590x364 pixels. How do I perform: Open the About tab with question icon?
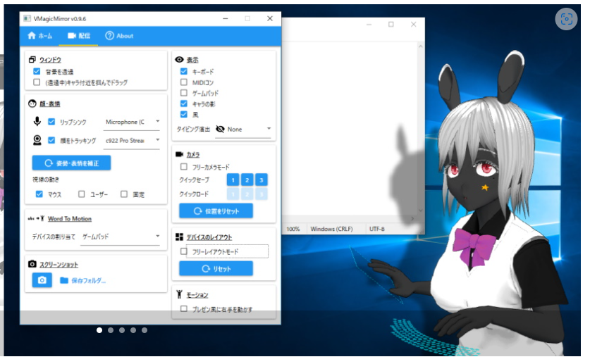pyautogui.click(x=119, y=35)
